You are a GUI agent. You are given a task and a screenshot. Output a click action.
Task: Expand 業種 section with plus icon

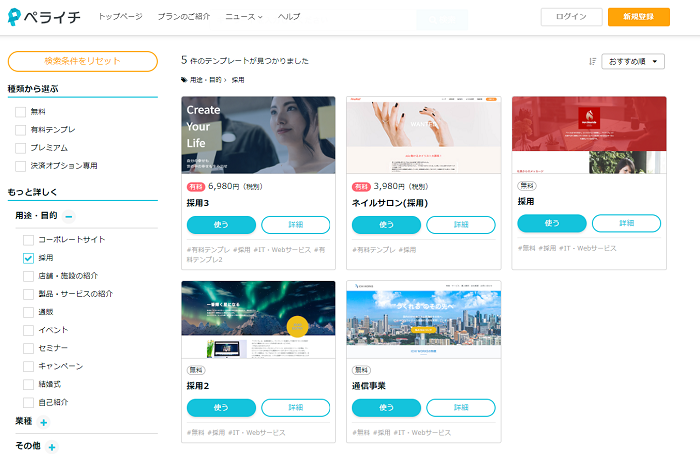[44, 422]
